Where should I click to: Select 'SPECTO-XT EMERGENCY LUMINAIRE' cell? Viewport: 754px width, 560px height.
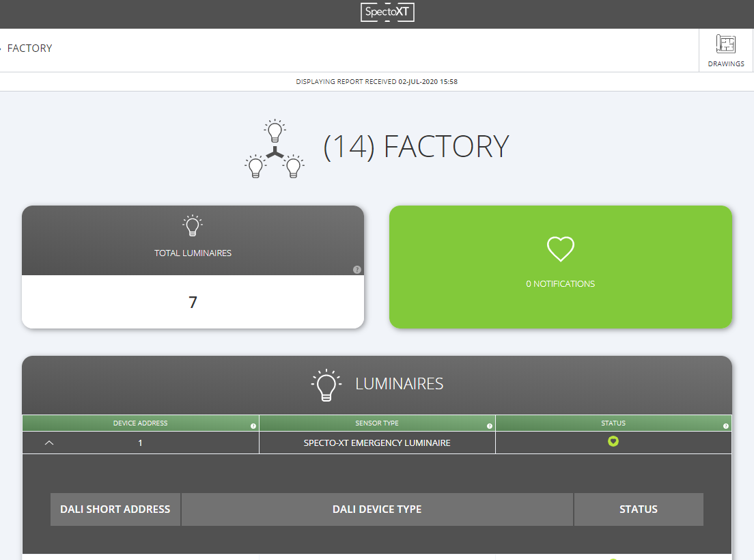377,443
